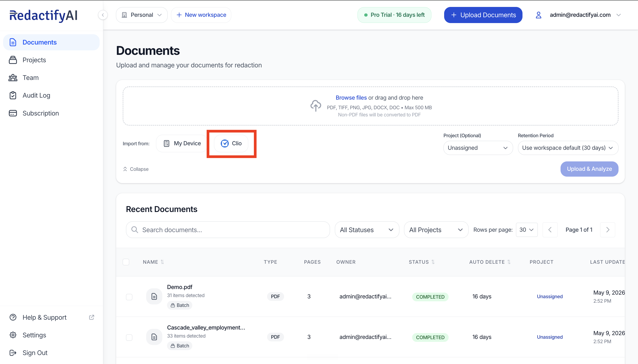
Task: Open Audit Log in the sidebar
Action: 51,95
